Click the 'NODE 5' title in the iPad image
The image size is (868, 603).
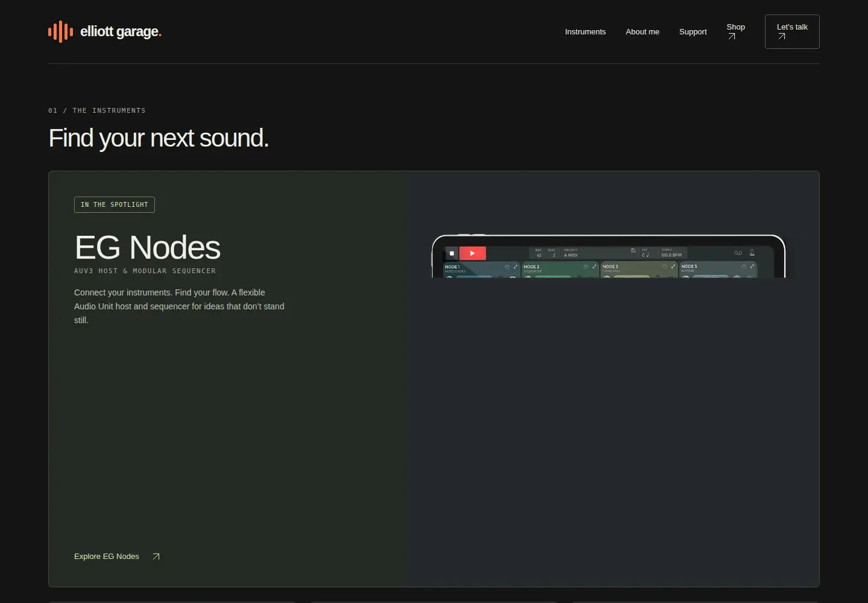pyautogui.click(x=690, y=267)
